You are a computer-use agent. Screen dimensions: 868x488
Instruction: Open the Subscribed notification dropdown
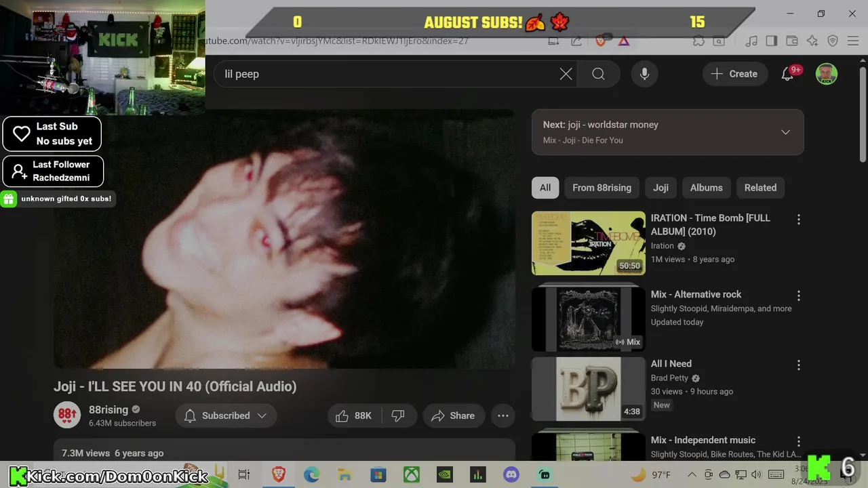[x=226, y=415]
